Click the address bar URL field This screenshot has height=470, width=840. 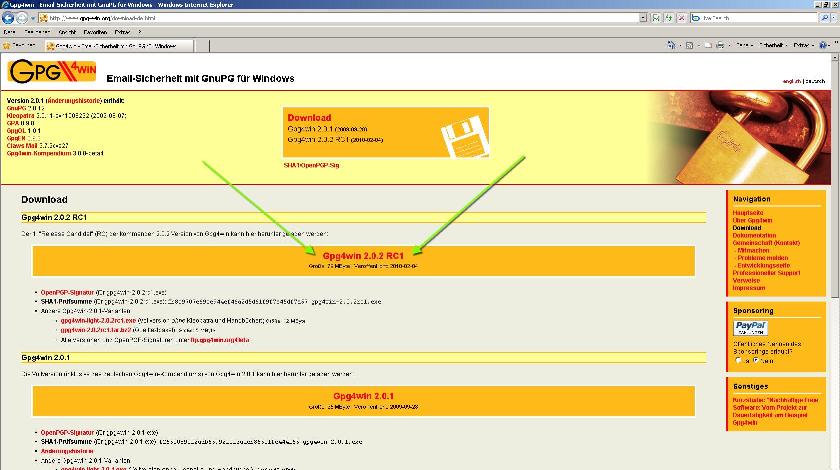click(x=338, y=18)
